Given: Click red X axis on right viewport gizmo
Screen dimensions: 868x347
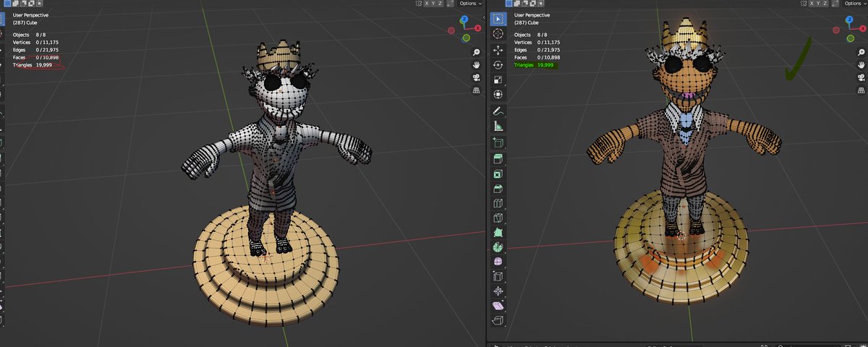Looking at the screenshot, I should point(864,27).
